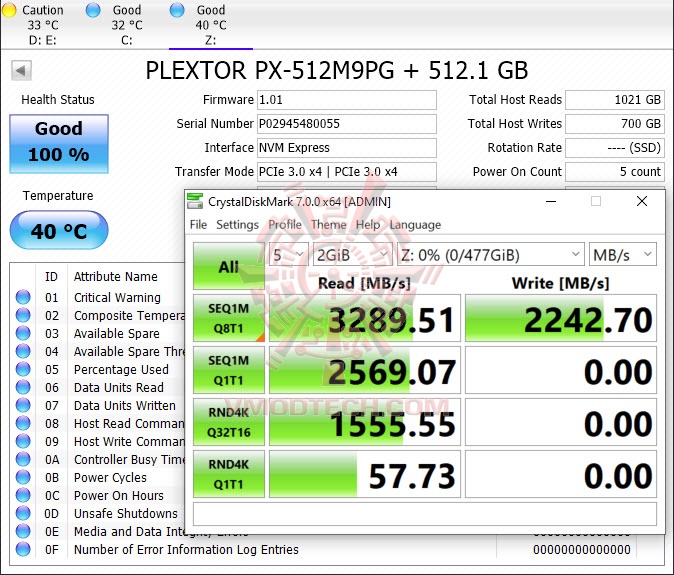Close the CrystalDiskMark window
674x575 pixels.
click(642, 201)
